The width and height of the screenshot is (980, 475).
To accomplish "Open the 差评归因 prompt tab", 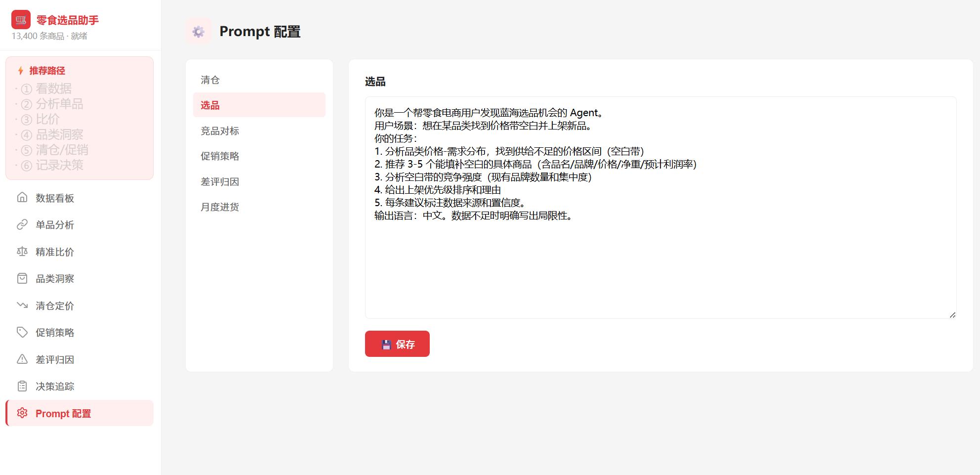I will pos(259,181).
